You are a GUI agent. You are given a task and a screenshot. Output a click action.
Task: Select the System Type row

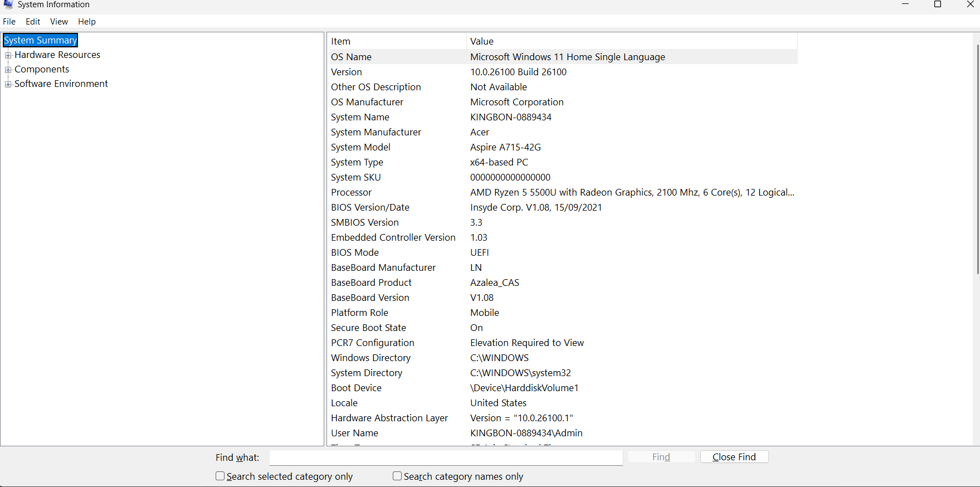(x=563, y=162)
